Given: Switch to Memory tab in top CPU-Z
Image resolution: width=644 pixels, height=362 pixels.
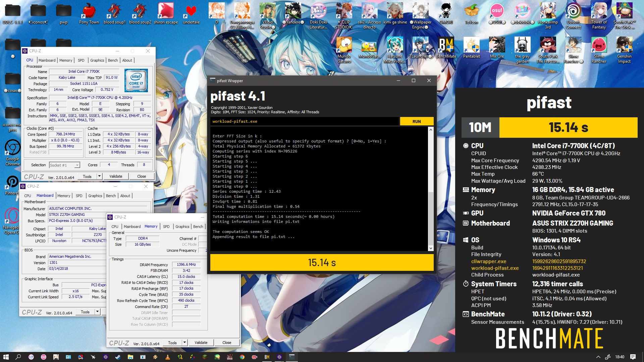Looking at the screenshot, I should [x=66, y=60].
